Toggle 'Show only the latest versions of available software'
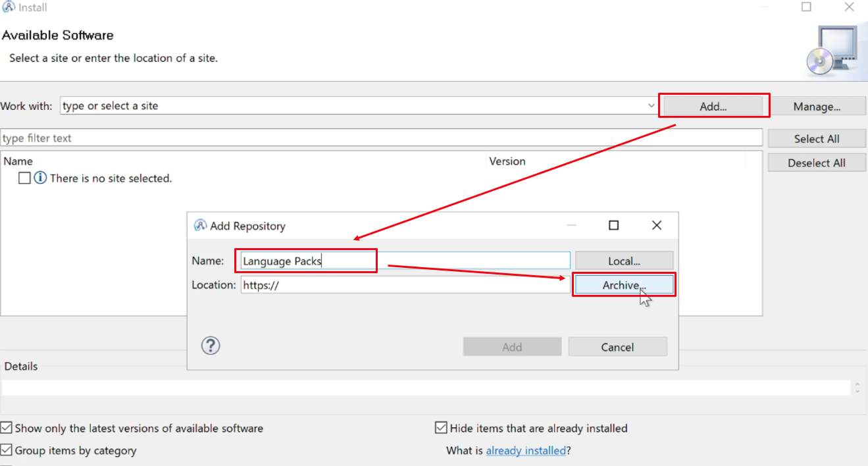The image size is (868, 466). point(6,428)
